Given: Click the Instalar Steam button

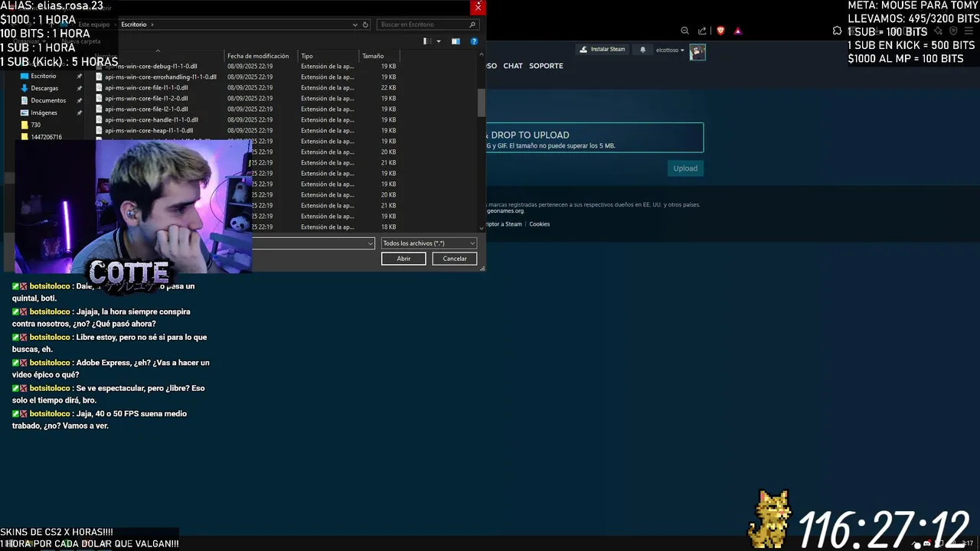Looking at the screenshot, I should 603,49.
